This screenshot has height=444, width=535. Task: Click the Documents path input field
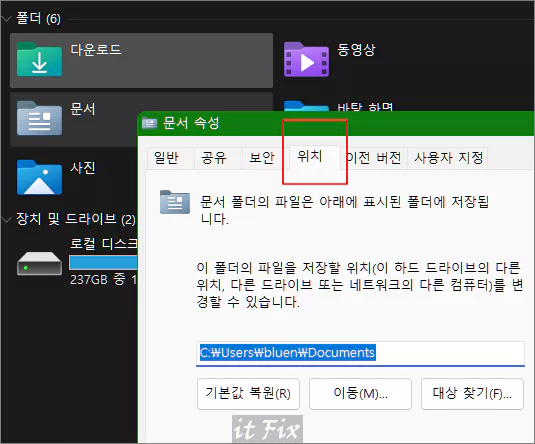pyautogui.click(x=360, y=354)
